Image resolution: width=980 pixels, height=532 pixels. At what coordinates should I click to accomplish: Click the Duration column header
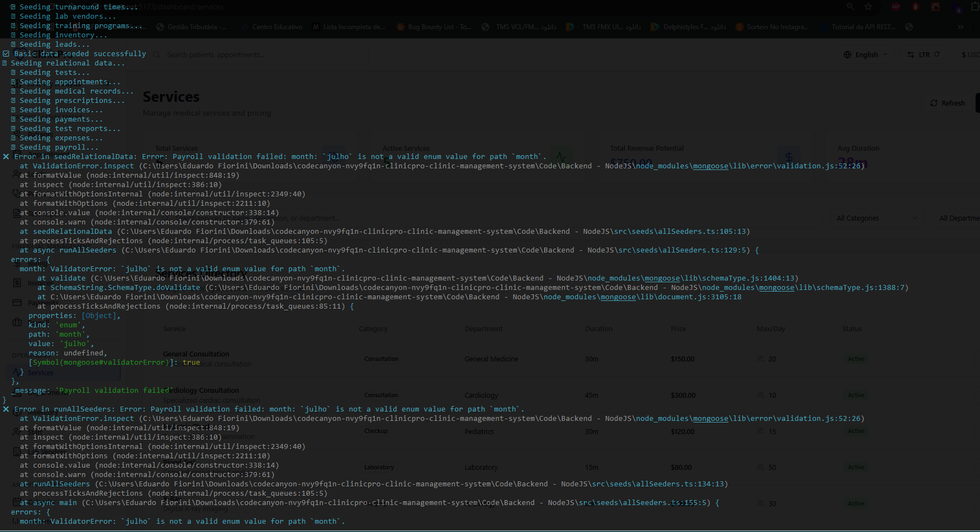click(599, 328)
